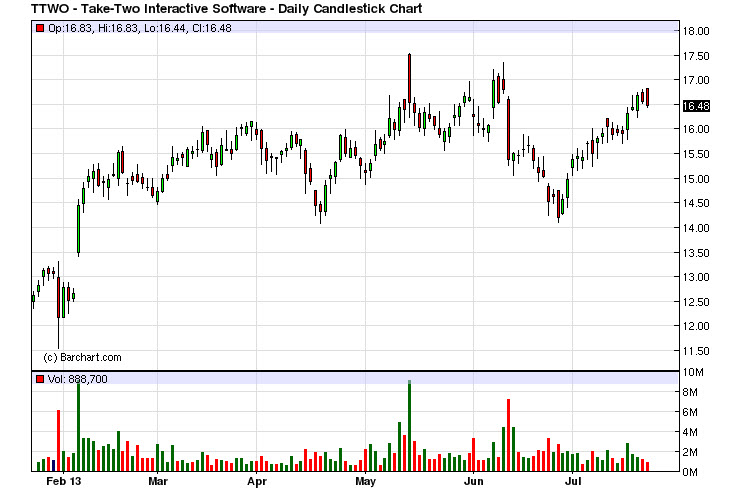Viewport: 756px width, 493px height.
Task: Click the 12.00 price axis label
Action: click(696, 327)
